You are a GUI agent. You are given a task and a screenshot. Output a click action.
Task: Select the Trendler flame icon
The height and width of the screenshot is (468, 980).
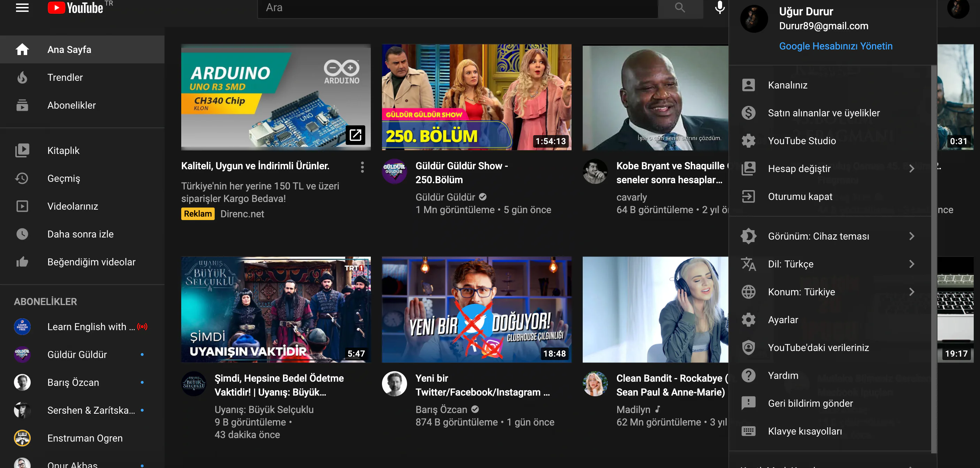pos(22,77)
